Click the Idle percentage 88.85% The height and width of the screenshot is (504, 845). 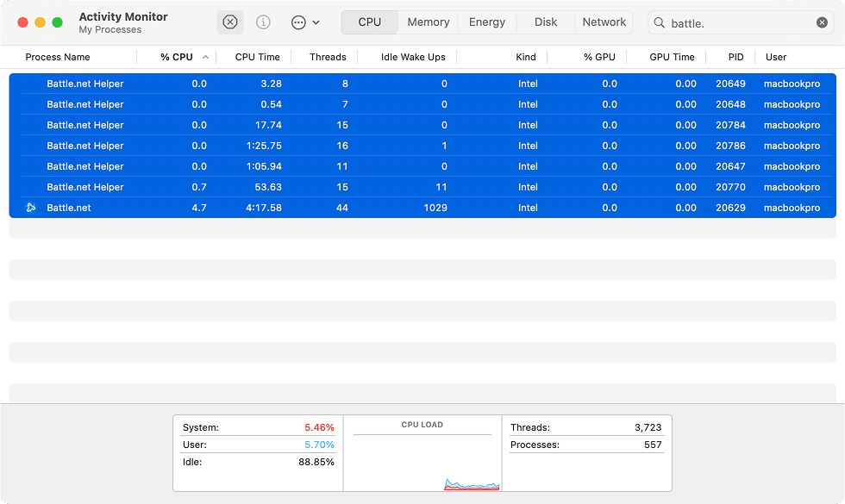pos(316,462)
